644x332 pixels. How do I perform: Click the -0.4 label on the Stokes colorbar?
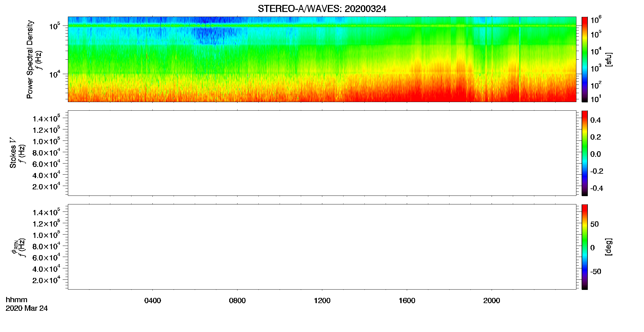(x=597, y=188)
